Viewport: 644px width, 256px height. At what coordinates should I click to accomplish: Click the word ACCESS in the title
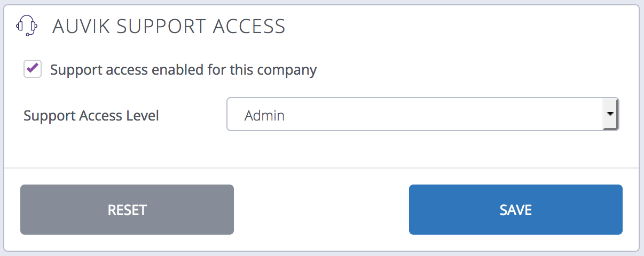tap(250, 26)
